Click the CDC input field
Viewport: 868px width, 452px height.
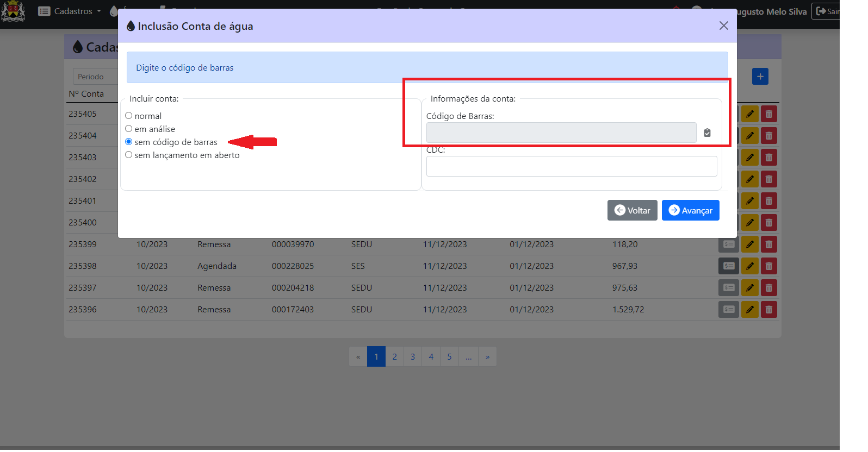click(x=572, y=166)
